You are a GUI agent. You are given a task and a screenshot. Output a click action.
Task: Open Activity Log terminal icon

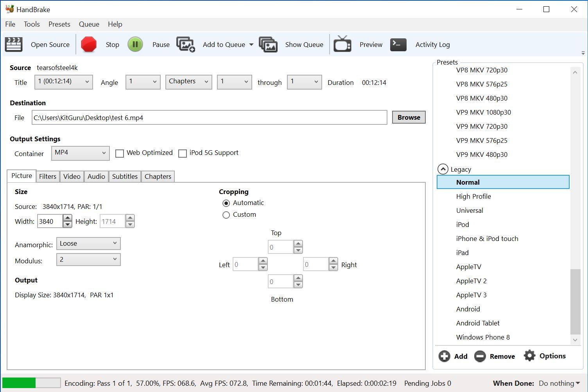point(398,45)
